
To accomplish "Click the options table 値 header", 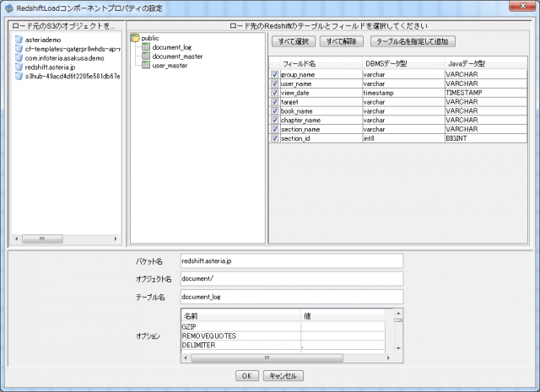I will 343,315.
